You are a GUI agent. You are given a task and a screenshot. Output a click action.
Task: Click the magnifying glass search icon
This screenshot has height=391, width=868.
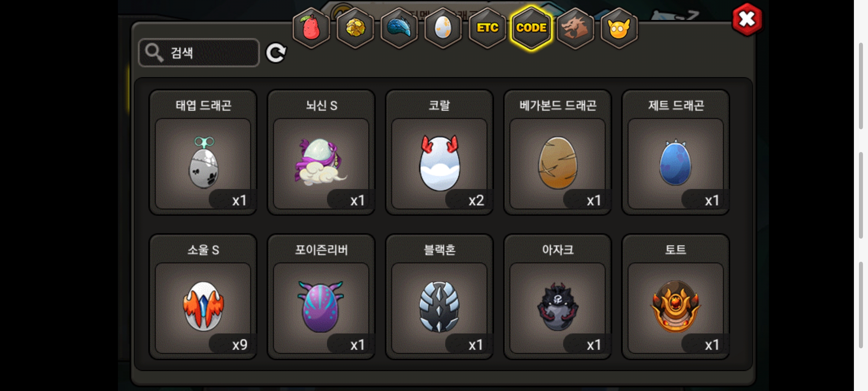coord(154,53)
